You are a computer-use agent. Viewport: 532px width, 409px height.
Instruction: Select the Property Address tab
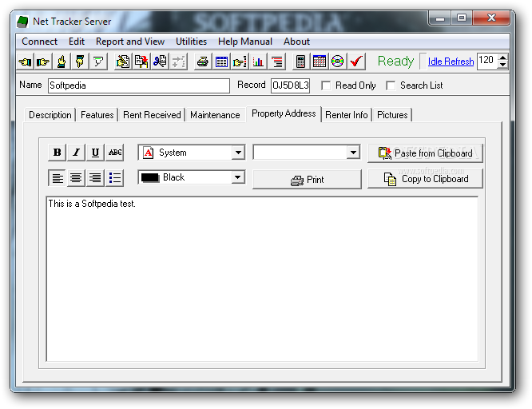click(284, 113)
